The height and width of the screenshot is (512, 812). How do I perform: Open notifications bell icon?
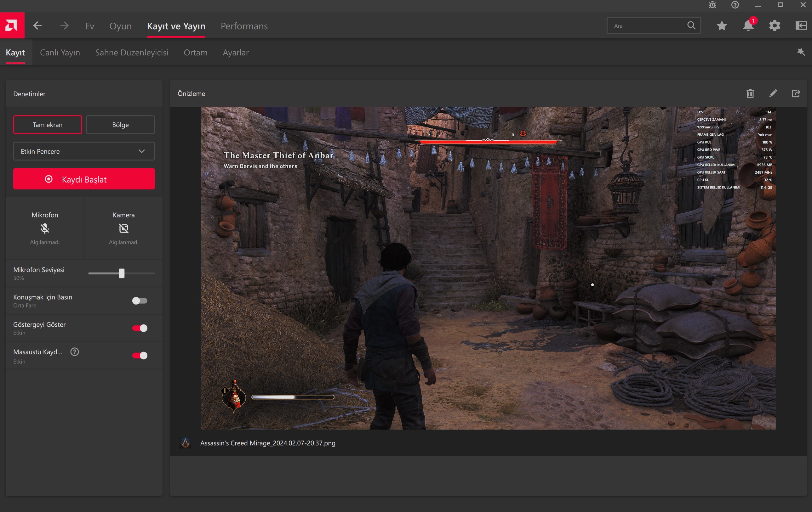748,25
